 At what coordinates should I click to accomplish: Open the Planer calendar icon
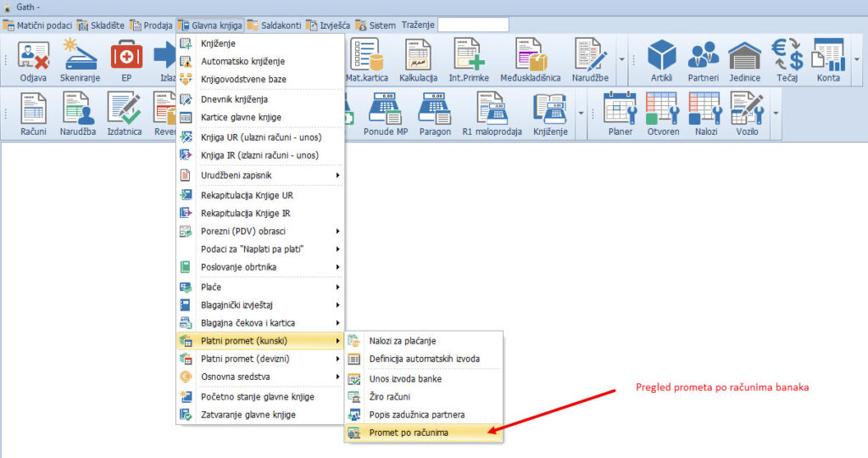pyautogui.click(x=620, y=114)
